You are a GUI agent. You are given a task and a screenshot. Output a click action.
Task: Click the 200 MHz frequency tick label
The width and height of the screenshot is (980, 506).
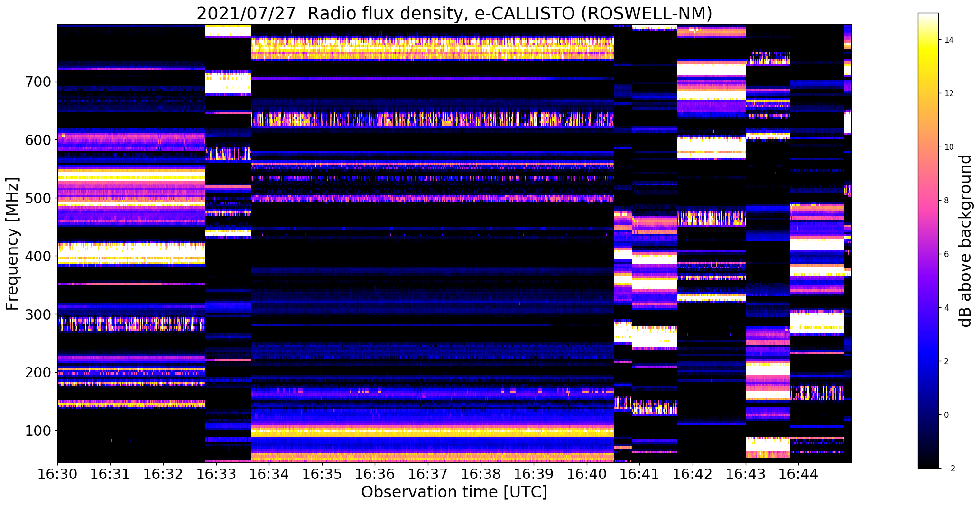(37, 373)
